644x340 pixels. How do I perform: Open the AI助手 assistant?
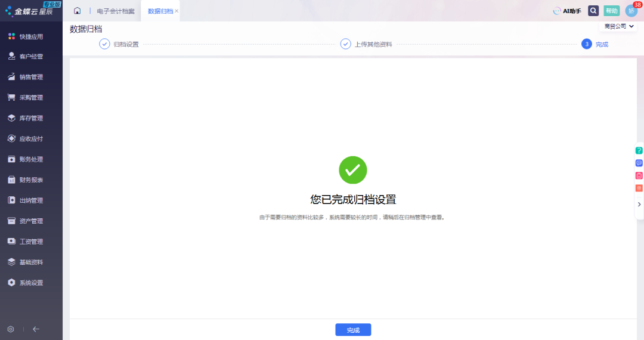coord(567,11)
